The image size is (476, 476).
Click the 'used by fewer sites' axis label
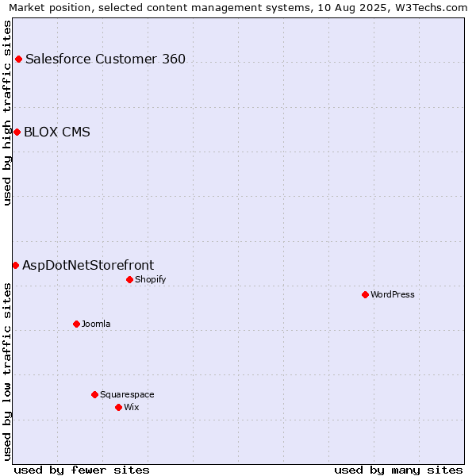point(82,470)
